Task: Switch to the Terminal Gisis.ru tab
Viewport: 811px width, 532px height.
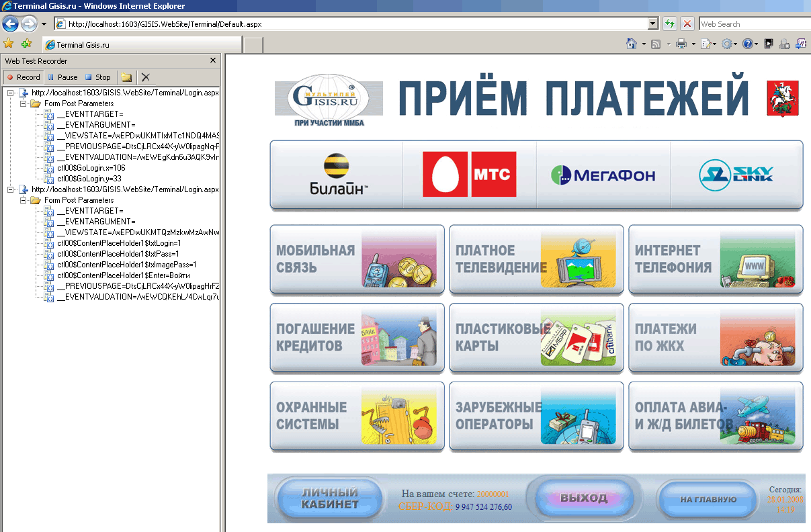Action: (x=141, y=45)
